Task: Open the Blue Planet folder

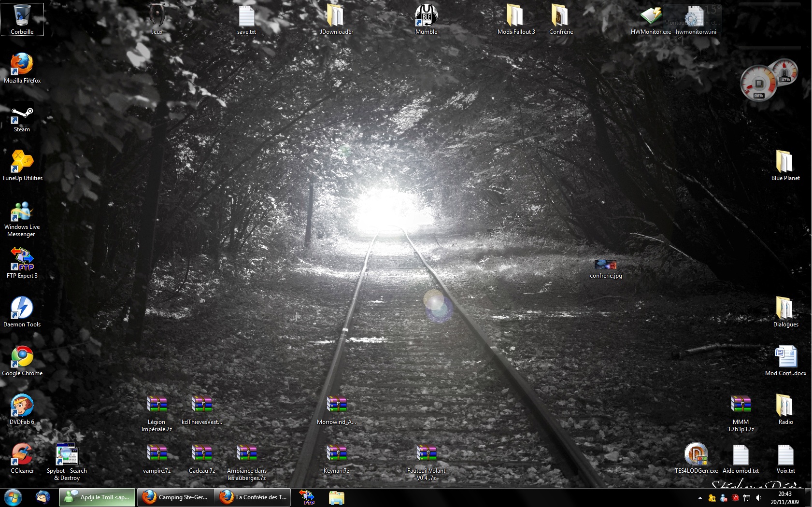Action: [785, 166]
